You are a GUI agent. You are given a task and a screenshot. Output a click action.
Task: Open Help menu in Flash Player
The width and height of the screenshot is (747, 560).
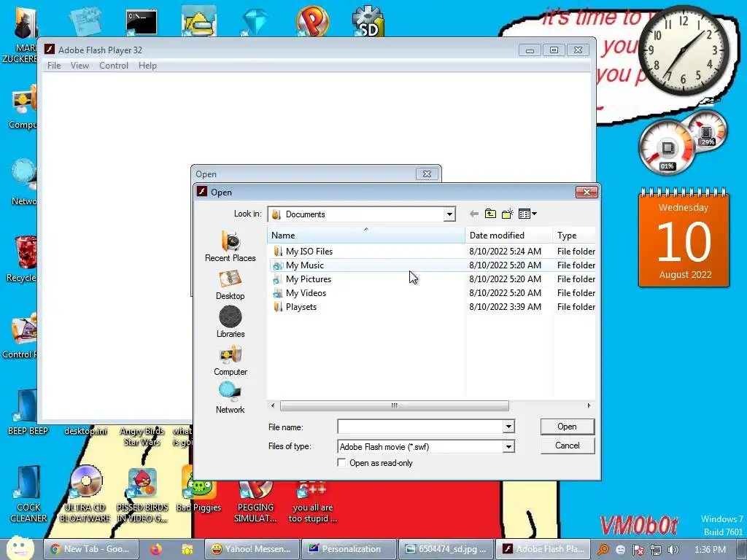[147, 66]
